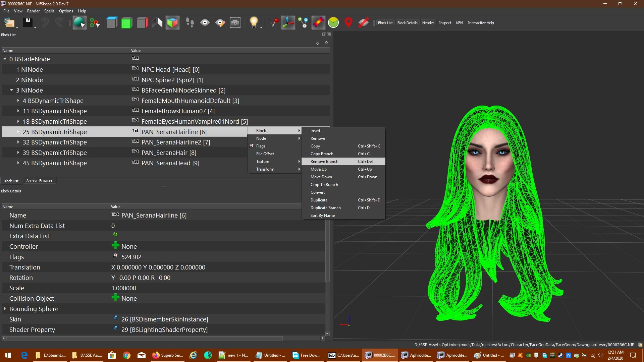Click the Header toolbar button

[x=428, y=23]
